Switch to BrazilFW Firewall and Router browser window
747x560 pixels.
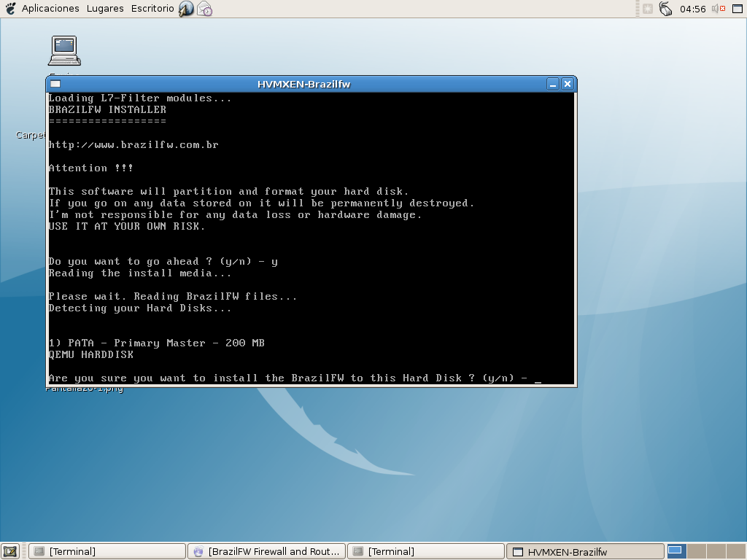pos(266,551)
